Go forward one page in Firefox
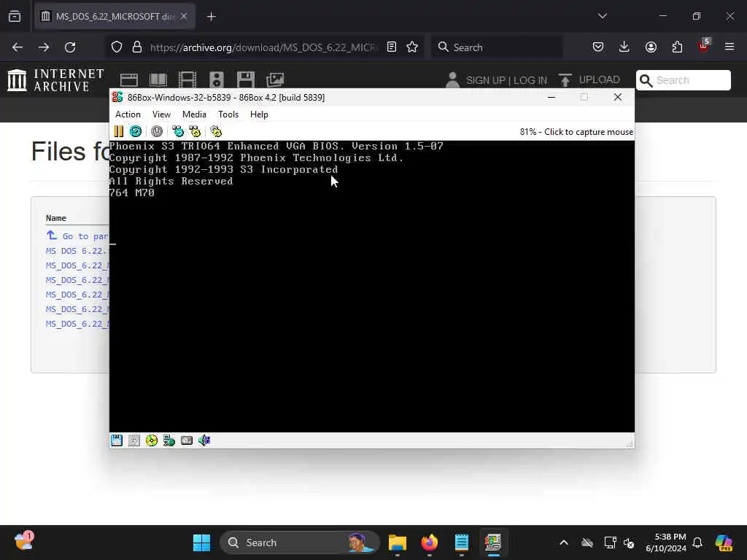Screen dimensions: 747x560 tap(43, 47)
